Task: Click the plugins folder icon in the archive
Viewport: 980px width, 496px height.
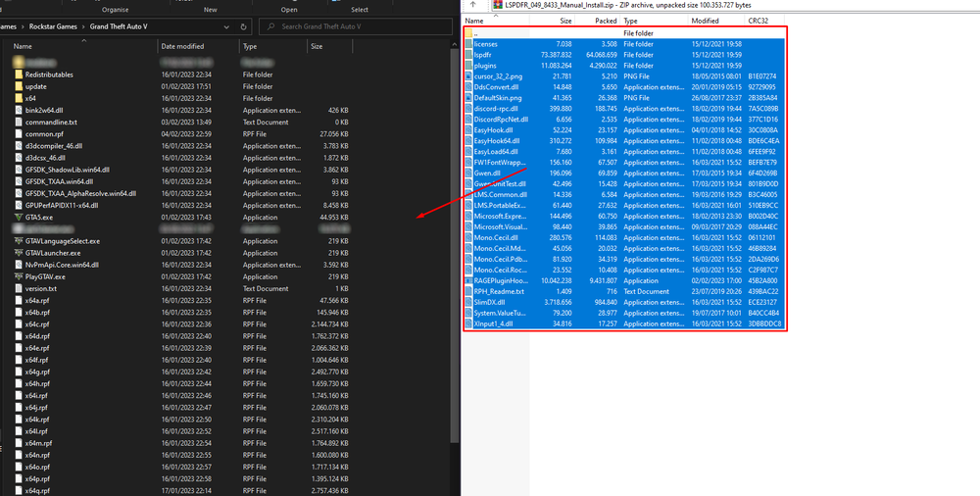Action: 468,66
